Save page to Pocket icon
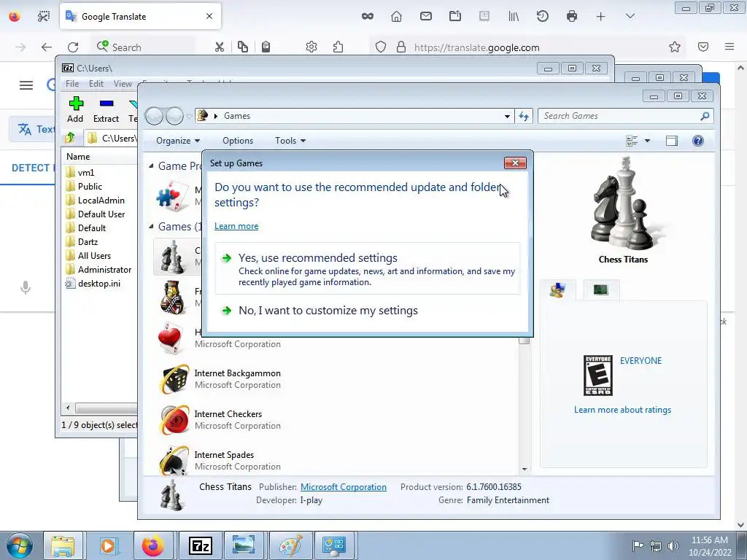747x560 pixels. click(x=703, y=47)
